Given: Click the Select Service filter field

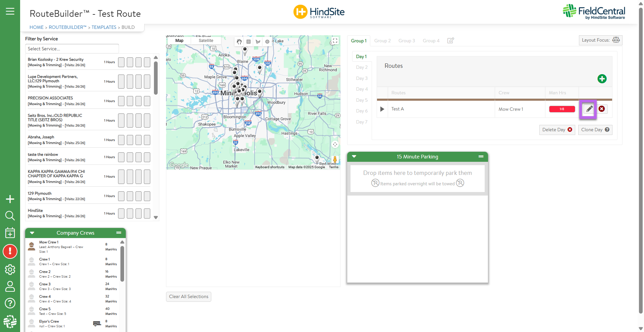Looking at the screenshot, I should click(72, 49).
